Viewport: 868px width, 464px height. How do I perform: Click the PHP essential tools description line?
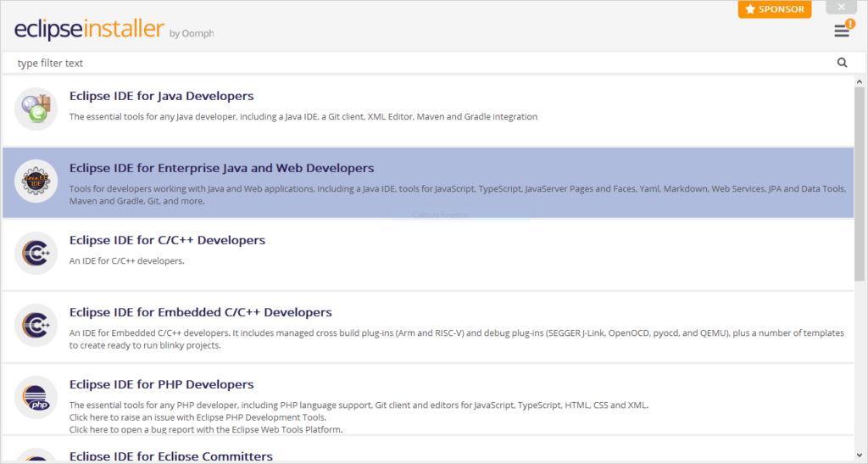tap(359, 405)
